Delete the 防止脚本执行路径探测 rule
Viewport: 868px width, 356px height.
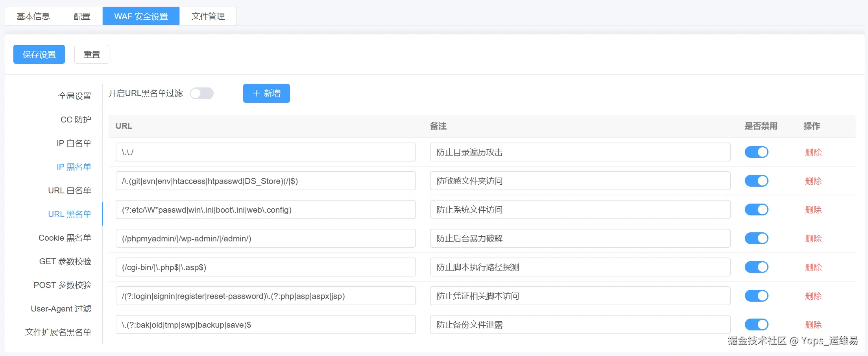813,267
